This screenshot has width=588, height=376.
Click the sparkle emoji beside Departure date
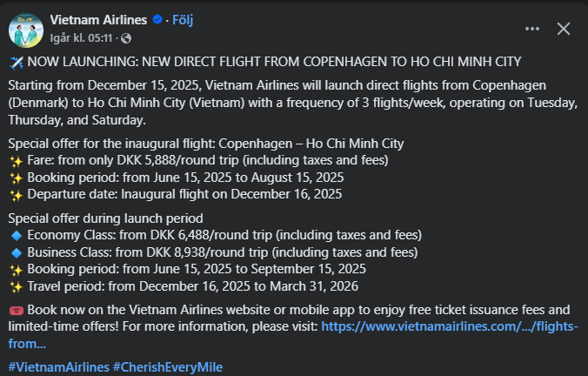tap(16, 194)
